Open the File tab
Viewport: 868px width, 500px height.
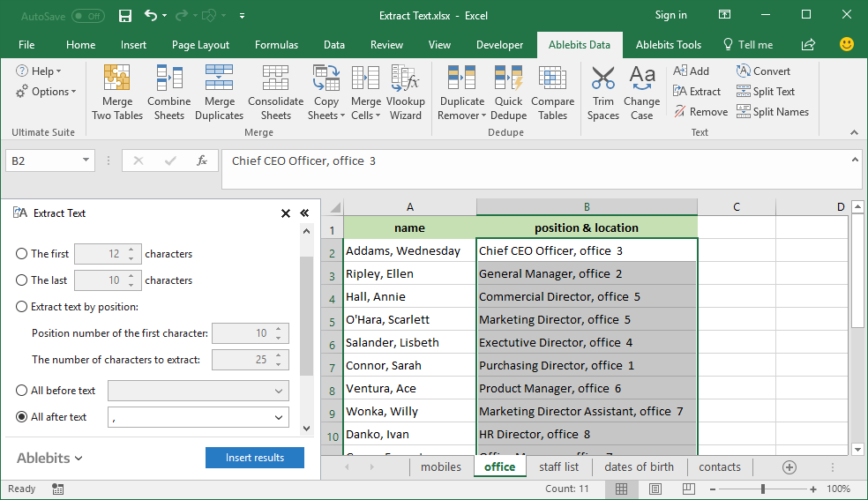26,45
